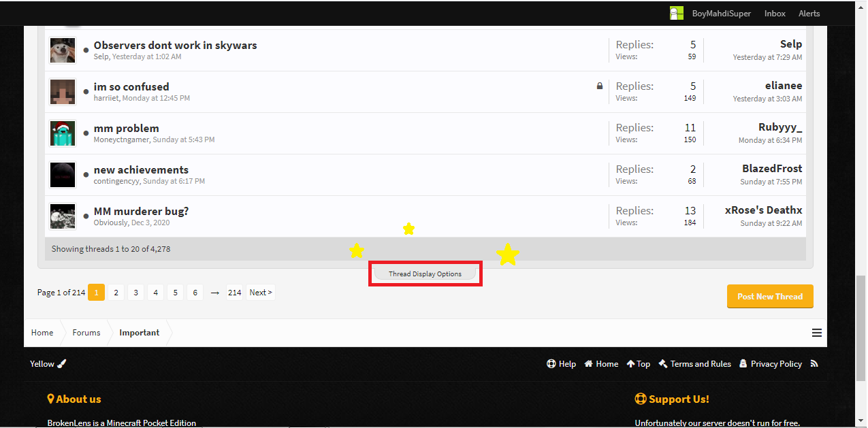Click the Next > pagination button
868x428 pixels.
pos(261,293)
